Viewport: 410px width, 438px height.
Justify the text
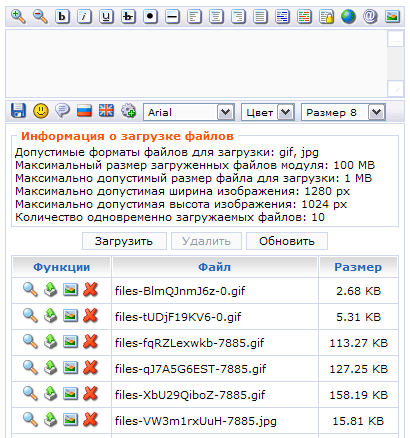260,16
